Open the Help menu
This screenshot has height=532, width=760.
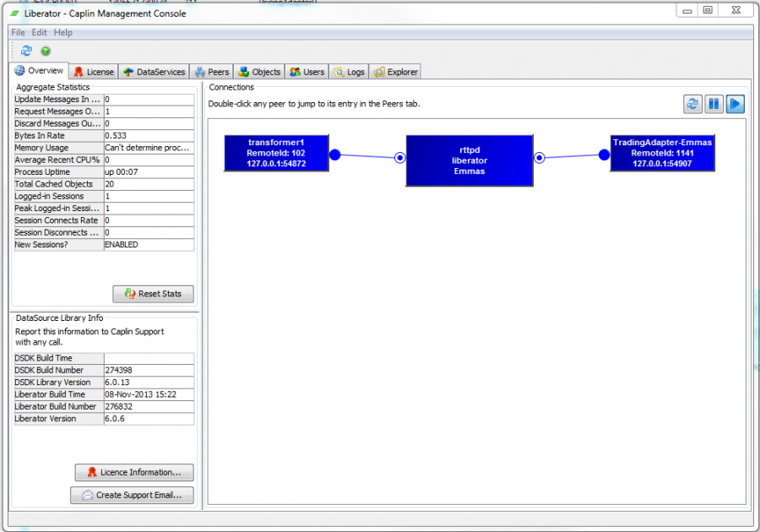63,32
